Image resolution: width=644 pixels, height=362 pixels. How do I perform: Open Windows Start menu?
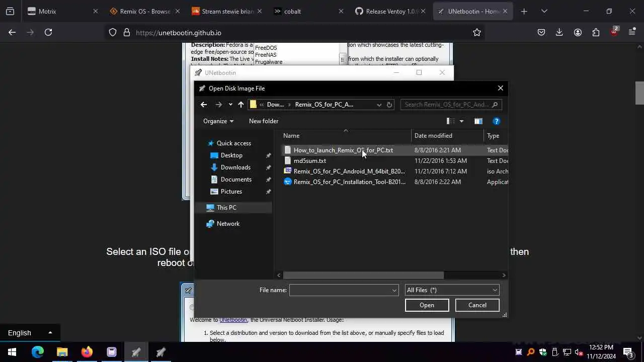[x=12, y=352]
